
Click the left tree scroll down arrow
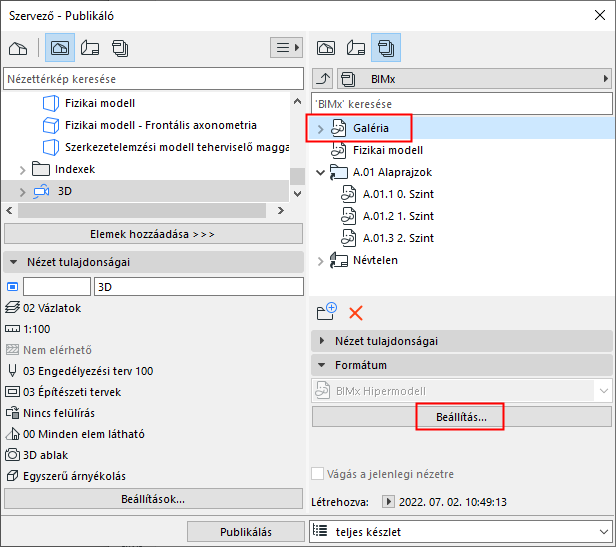(x=297, y=193)
